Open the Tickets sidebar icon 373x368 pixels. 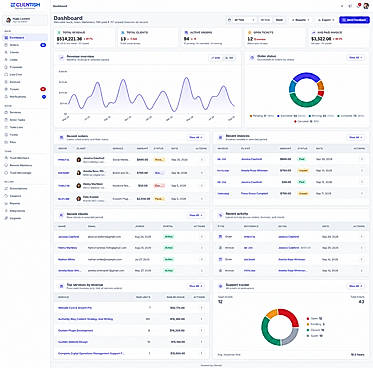(x=6, y=89)
